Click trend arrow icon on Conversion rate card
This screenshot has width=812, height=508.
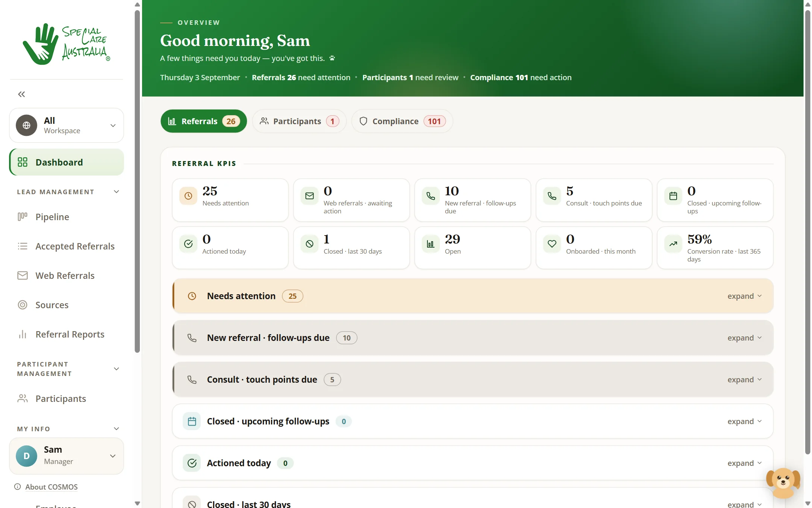[673, 244]
